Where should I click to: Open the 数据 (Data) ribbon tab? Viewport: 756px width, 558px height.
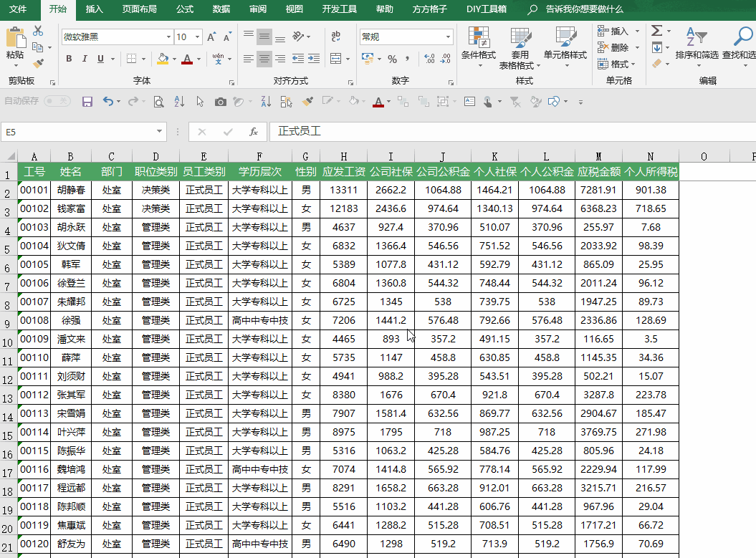click(x=221, y=9)
